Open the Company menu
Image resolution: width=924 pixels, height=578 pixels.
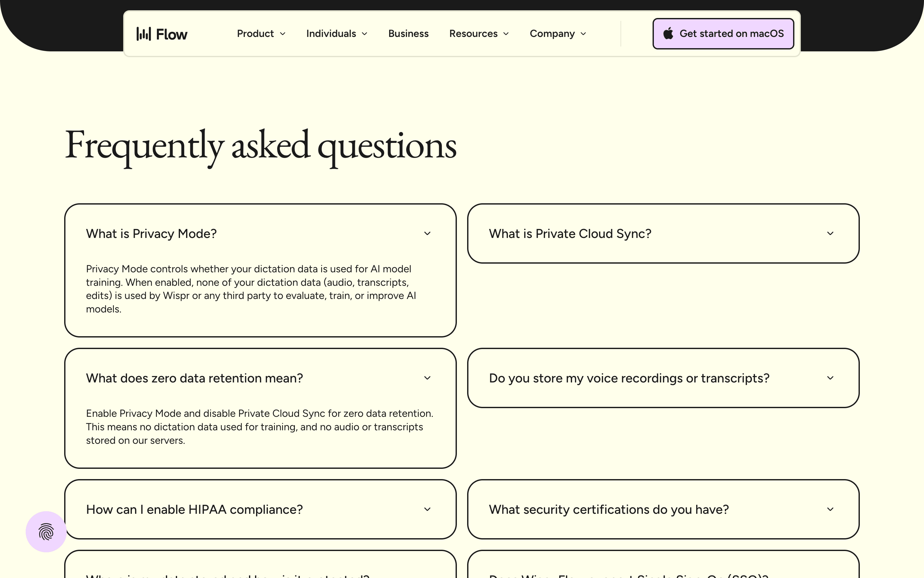(x=558, y=34)
